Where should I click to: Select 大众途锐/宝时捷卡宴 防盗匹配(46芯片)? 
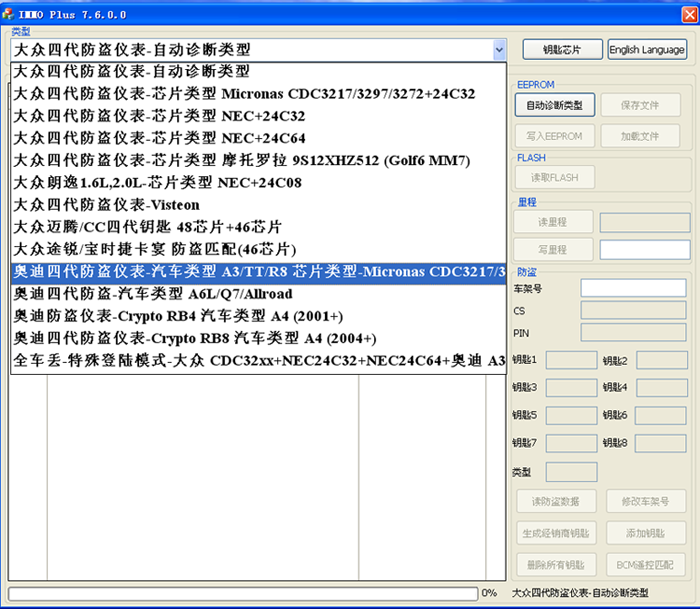point(258,250)
